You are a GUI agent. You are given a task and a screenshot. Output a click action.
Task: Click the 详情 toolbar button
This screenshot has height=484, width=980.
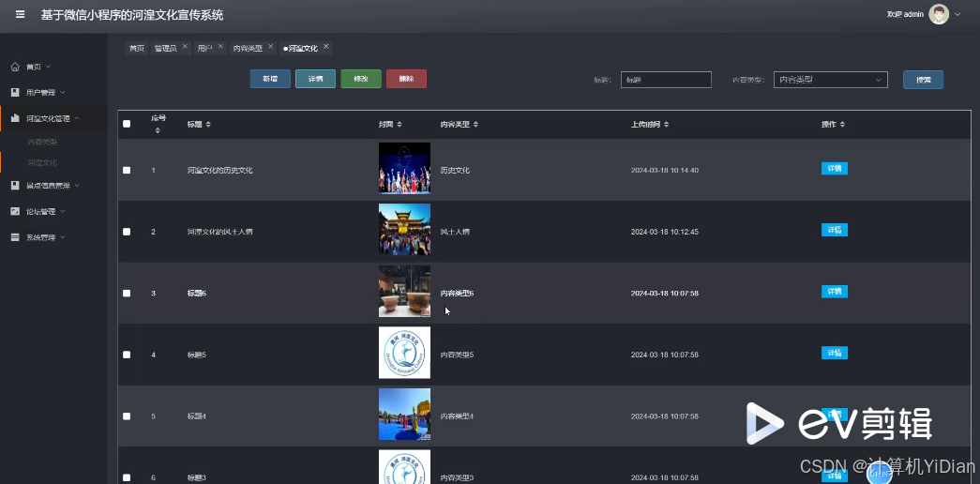[x=316, y=79]
